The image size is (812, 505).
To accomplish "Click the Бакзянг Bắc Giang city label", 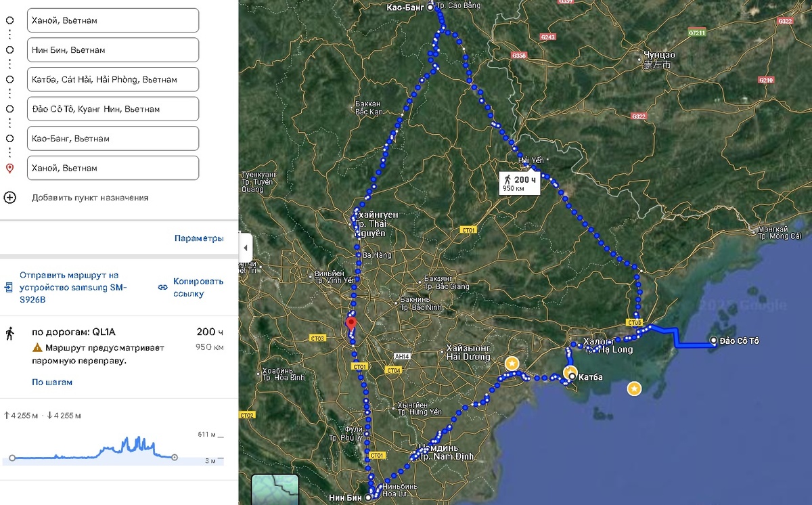I will tap(447, 282).
